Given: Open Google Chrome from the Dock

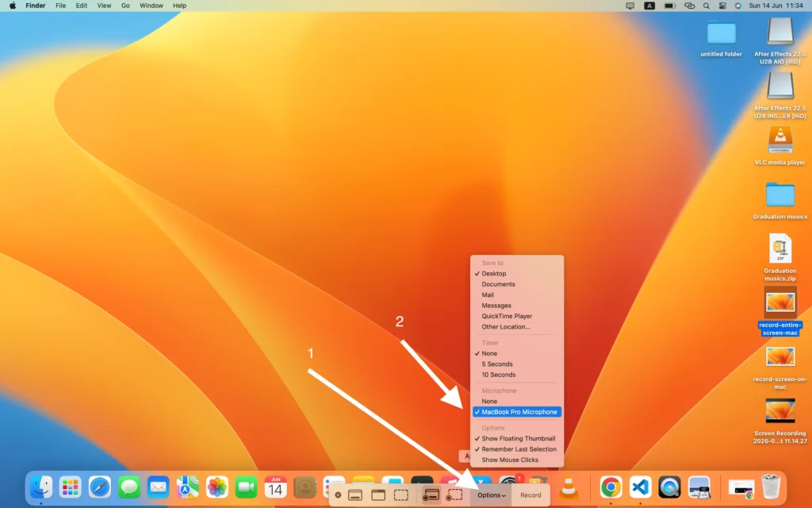Looking at the screenshot, I should pyautogui.click(x=611, y=487).
